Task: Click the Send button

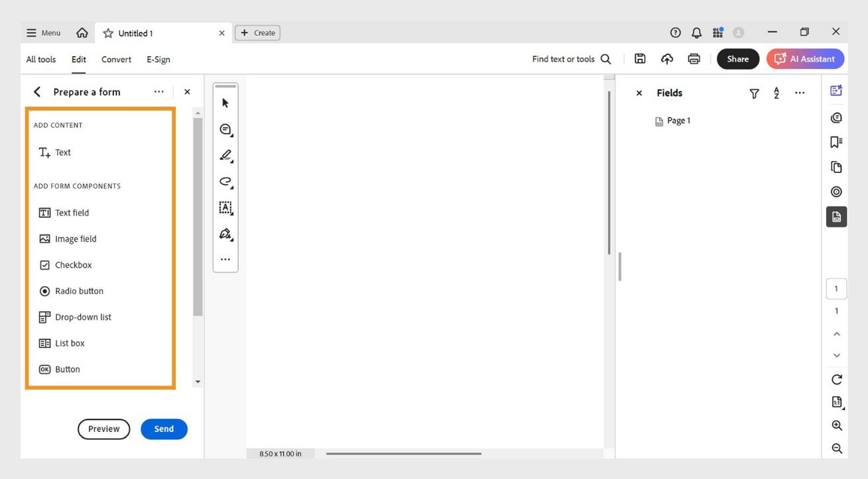Action: pyautogui.click(x=164, y=429)
